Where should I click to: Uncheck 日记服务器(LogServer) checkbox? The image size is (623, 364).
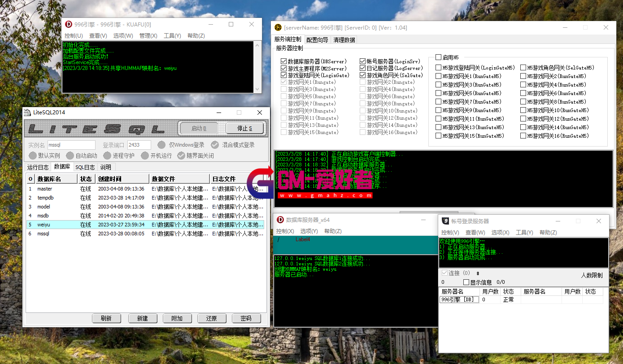pos(363,68)
